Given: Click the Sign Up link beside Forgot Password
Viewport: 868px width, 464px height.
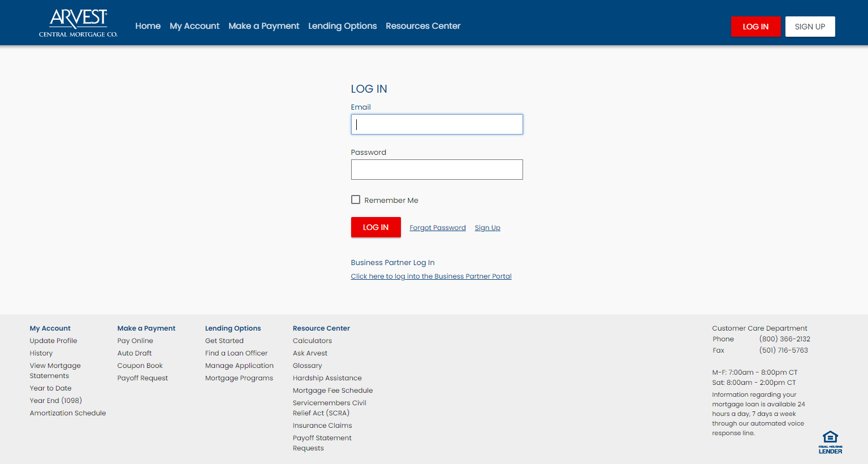Looking at the screenshot, I should (487, 227).
